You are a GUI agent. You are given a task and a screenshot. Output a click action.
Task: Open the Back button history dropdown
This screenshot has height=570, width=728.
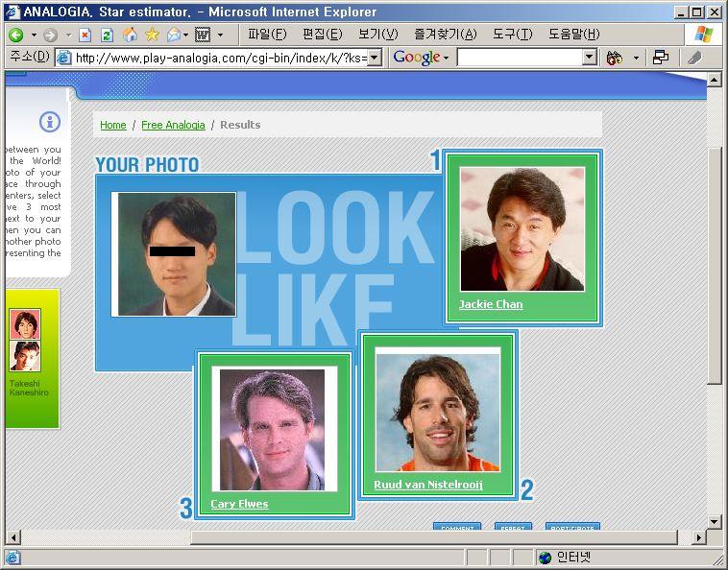tap(34, 35)
